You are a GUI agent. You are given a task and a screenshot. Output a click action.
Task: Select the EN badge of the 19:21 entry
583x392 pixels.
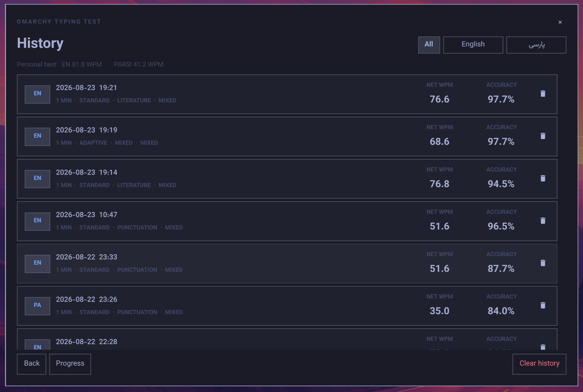click(37, 94)
